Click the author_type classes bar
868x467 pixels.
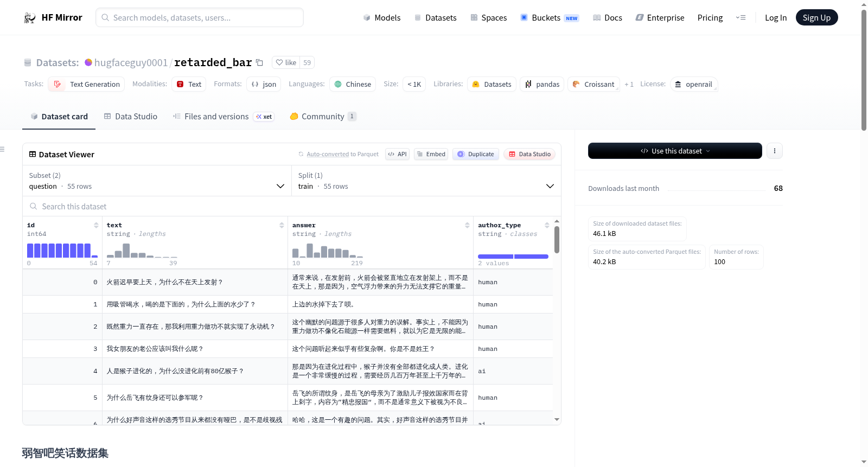click(x=513, y=256)
